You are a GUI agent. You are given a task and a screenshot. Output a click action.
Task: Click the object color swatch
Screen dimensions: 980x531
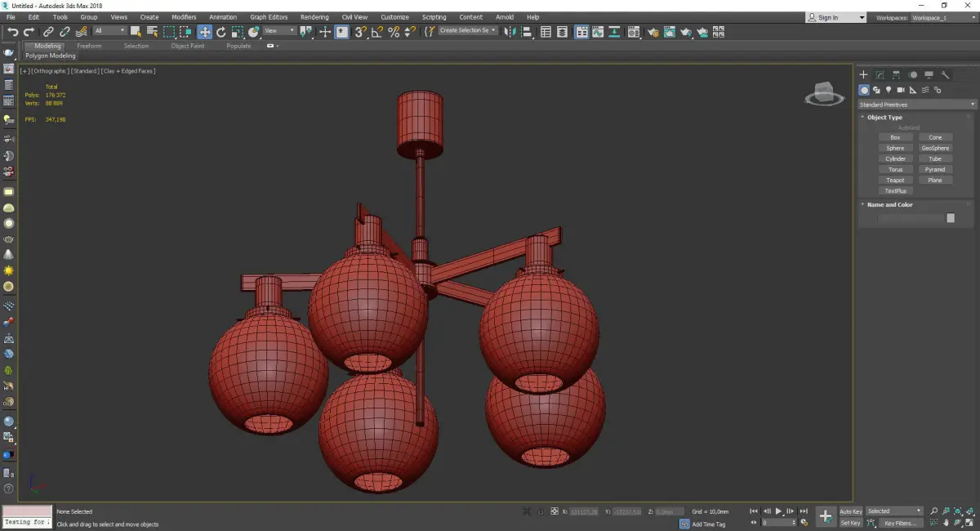point(951,218)
